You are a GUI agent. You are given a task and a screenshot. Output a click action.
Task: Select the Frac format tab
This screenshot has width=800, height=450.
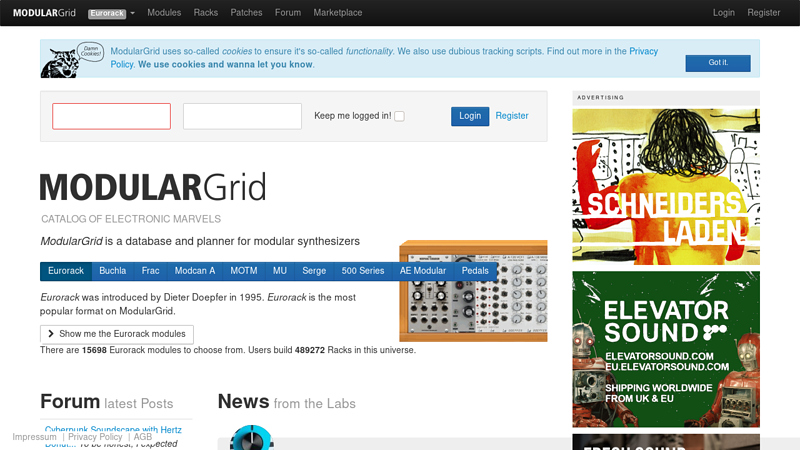pos(151,271)
